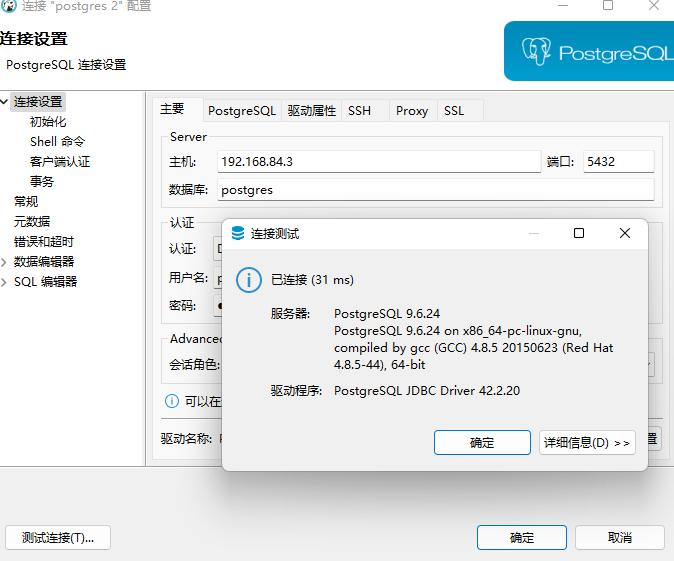Open the 初始化 settings page
Screen dimensions: 674x561
(x=48, y=122)
